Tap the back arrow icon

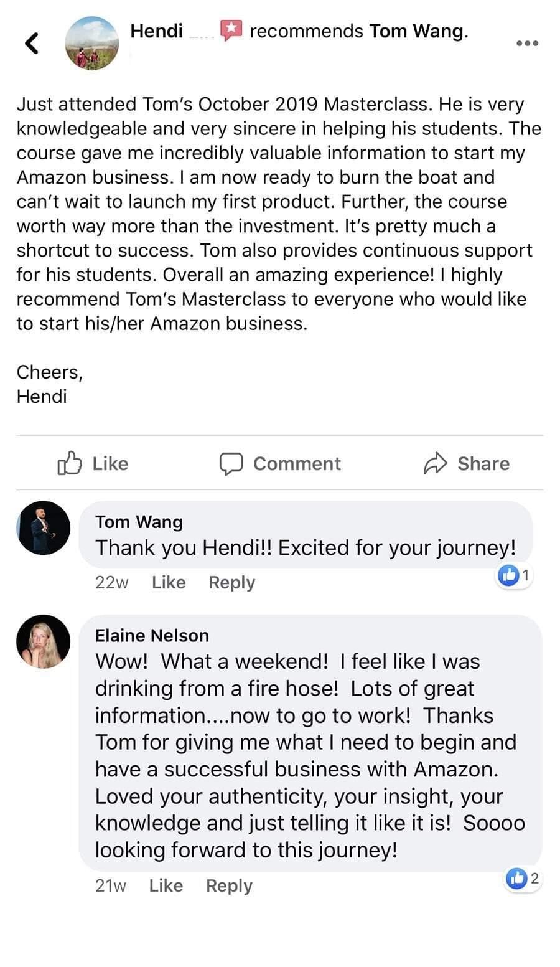pos(32,43)
